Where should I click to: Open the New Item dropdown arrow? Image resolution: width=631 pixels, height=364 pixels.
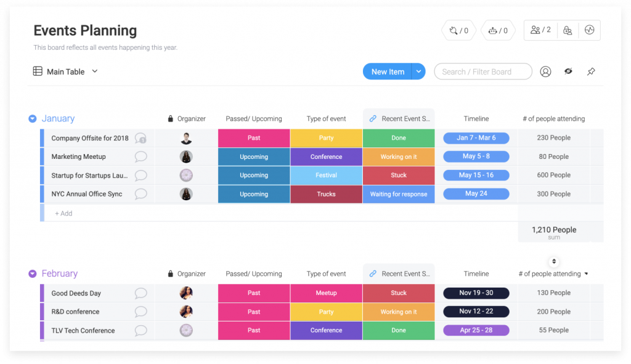(418, 71)
